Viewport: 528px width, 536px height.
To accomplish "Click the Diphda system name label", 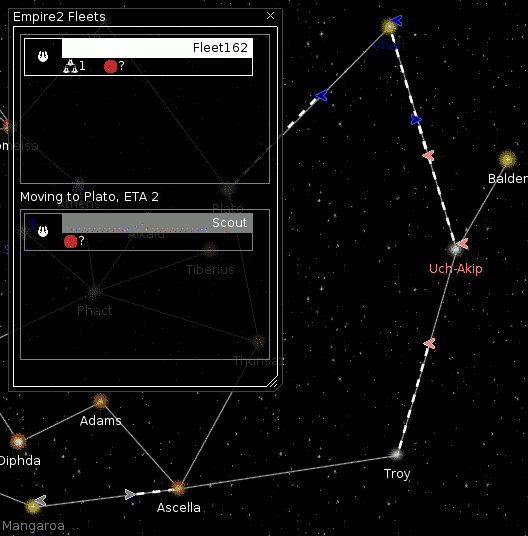I will (x=20, y=461).
